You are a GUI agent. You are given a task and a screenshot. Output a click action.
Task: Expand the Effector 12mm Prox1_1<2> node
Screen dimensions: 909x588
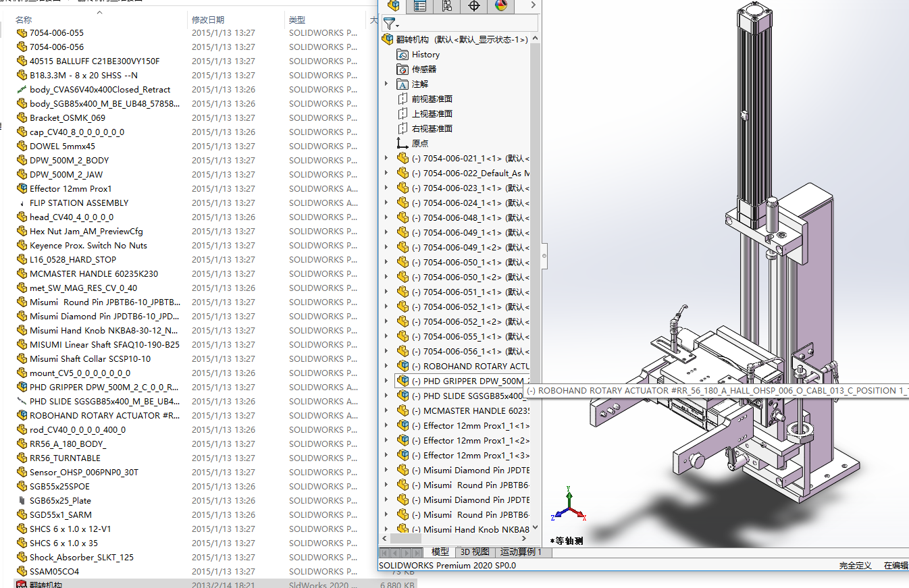pyautogui.click(x=386, y=441)
